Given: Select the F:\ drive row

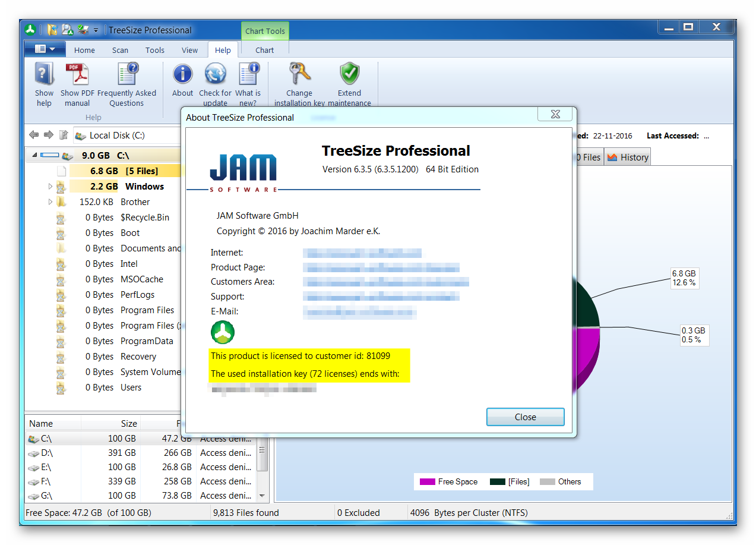Looking at the screenshot, I should [141, 481].
